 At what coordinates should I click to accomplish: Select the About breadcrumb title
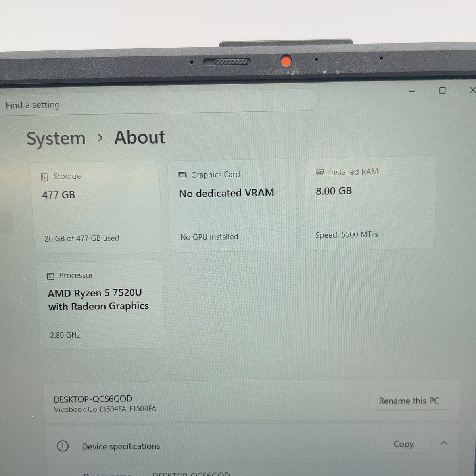pyautogui.click(x=140, y=137)
